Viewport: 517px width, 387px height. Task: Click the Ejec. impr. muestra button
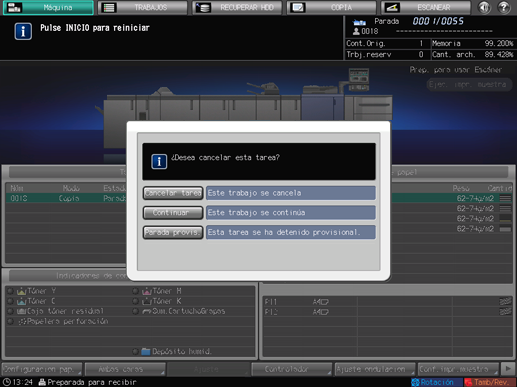[x=469, y=84]
